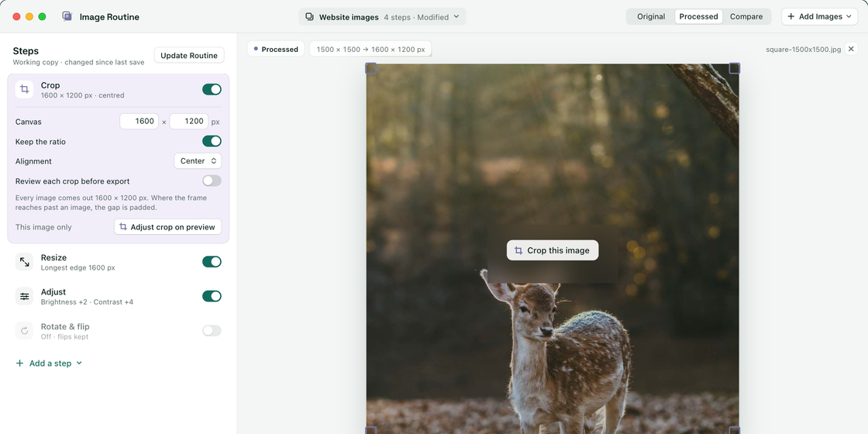Enable Review each crop before export
The width and height of the screenshot is (868, 434).
coord(212,181)
